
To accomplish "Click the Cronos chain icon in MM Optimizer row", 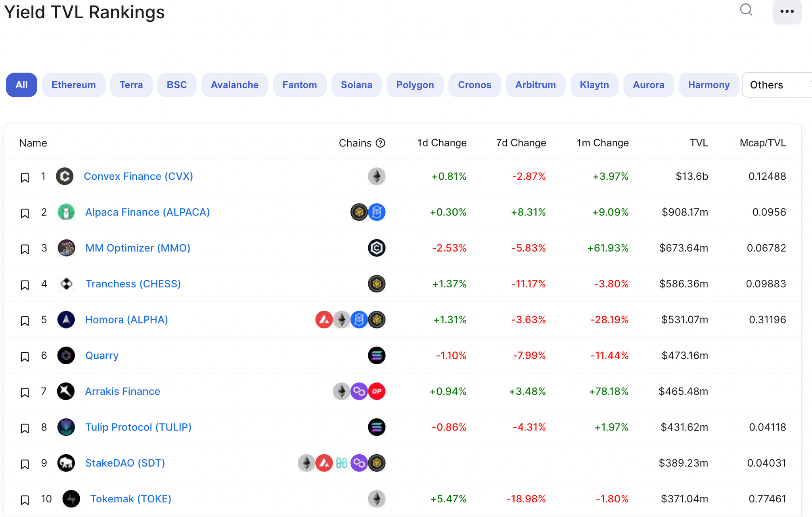I will [x=377, y=248].
